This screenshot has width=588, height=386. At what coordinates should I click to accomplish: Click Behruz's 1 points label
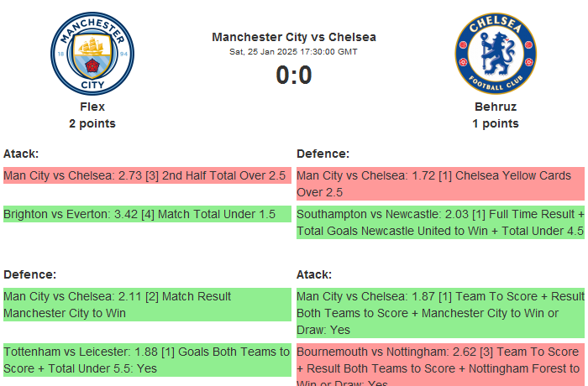496,123
